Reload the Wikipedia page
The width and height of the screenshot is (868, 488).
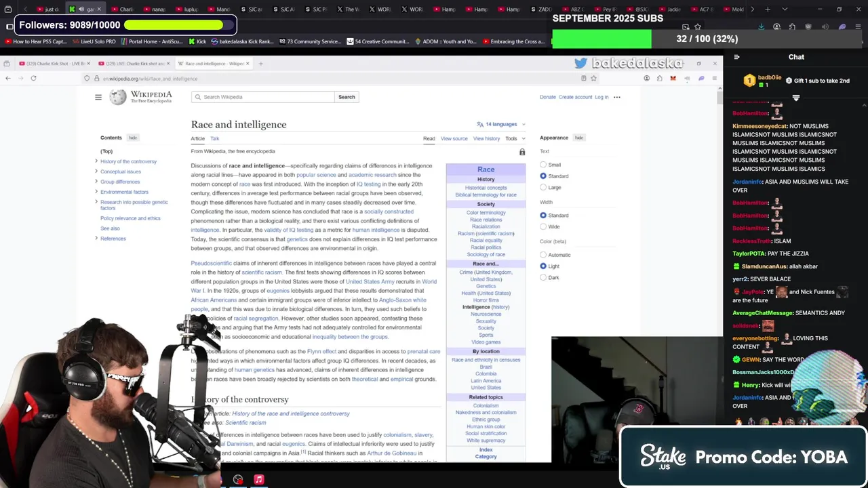[x=33, y=79]
